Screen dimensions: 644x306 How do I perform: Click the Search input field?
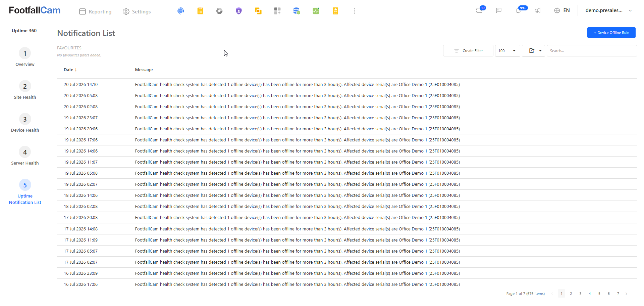tap(592, 51)
